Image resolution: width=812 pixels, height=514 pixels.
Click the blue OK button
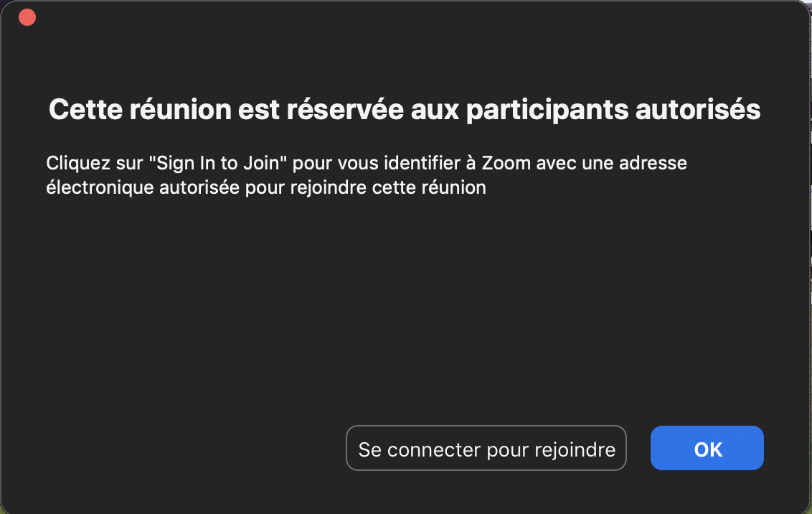[x=707, y=449]
